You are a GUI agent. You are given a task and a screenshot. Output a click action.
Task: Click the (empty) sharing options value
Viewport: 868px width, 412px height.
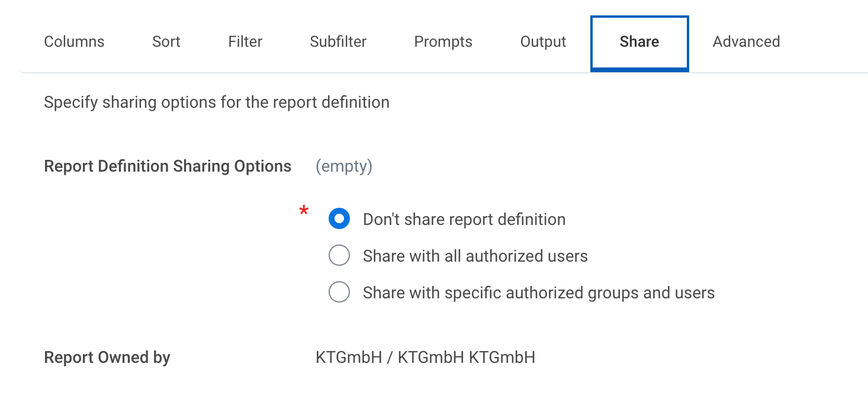pos(344,166)
